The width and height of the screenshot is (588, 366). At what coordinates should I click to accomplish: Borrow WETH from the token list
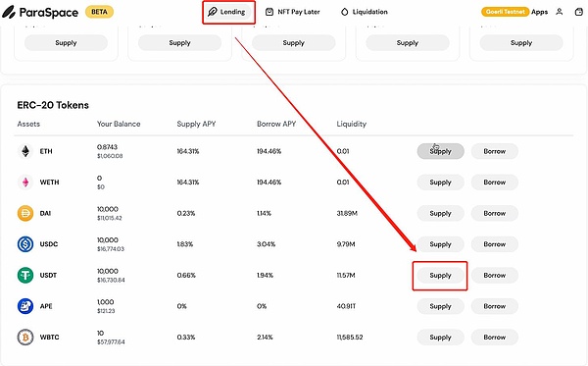(x=495, y=183)
